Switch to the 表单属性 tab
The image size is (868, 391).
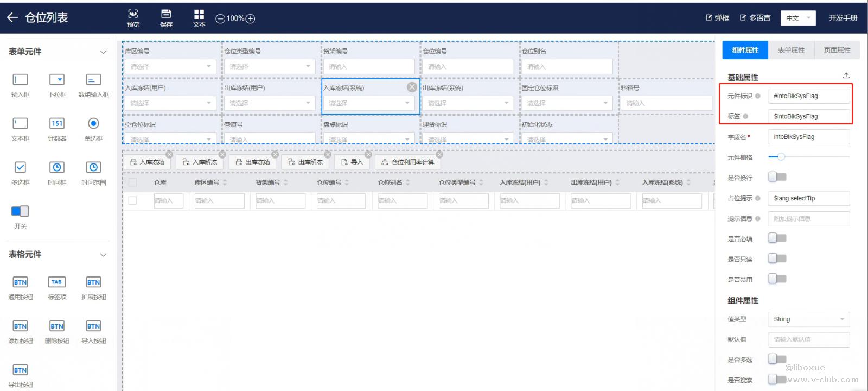[x=791, y=50]
